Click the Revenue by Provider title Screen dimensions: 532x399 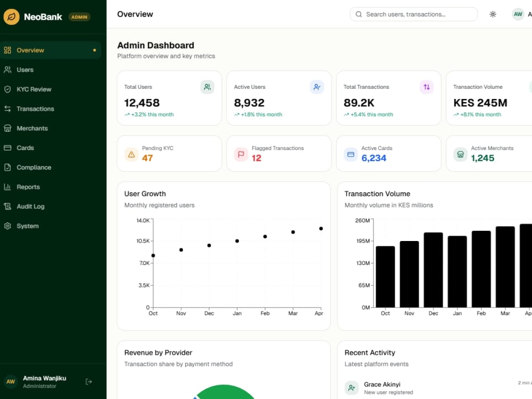click(x=158, y=353)
